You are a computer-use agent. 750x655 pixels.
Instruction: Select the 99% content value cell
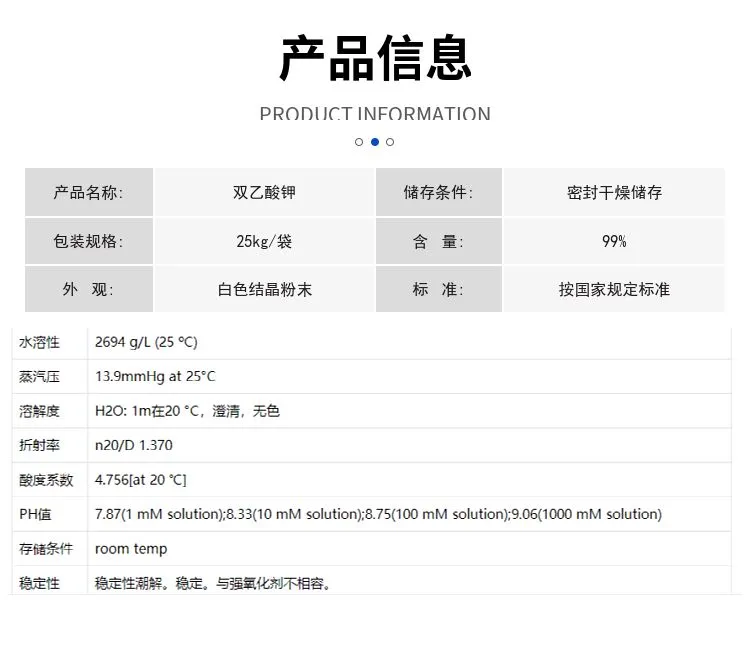click(614, 241)
